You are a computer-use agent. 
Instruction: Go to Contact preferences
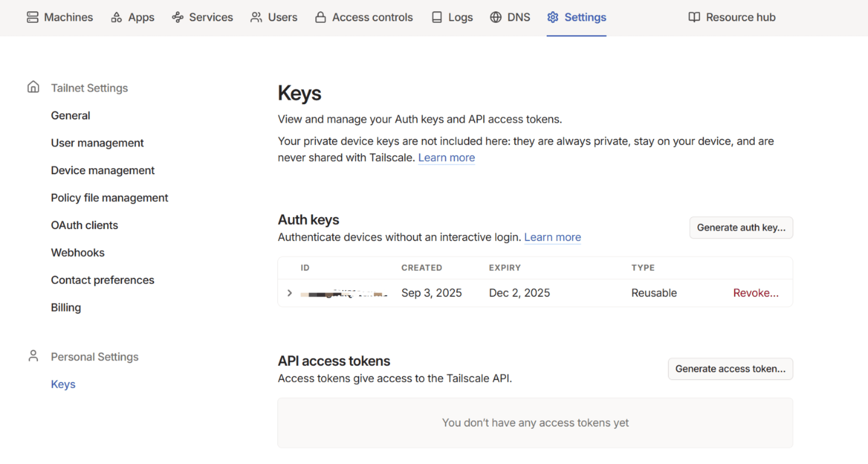pos(103,280)
